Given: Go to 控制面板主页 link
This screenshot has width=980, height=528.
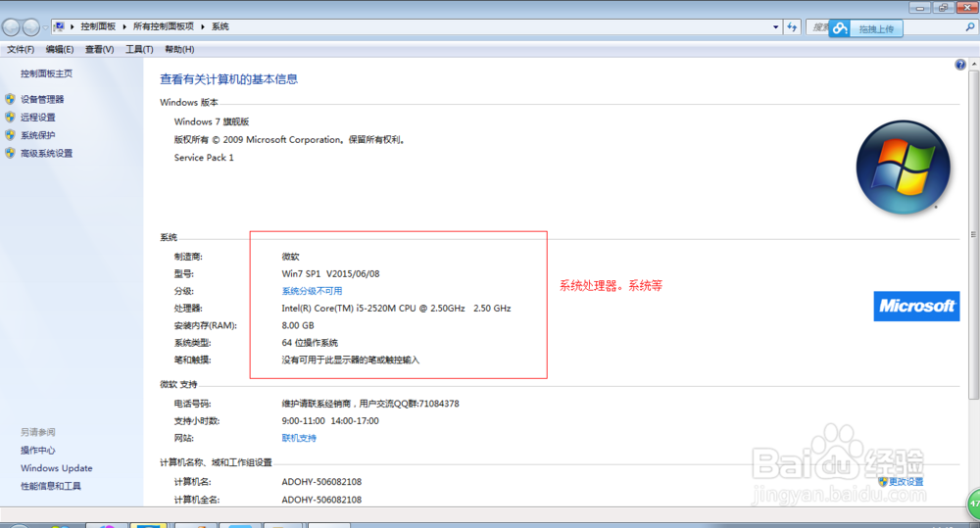Looking at the screenshot, I should (x=46, y=73).
